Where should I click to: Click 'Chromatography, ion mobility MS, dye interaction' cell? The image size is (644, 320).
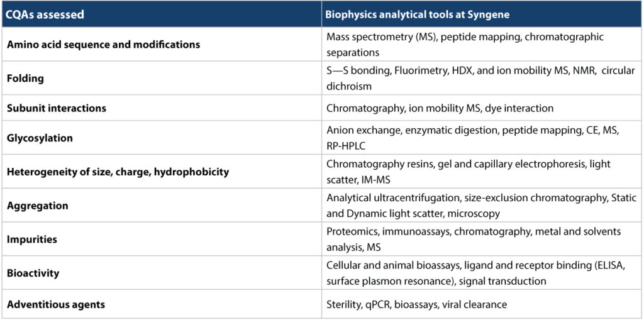coord(481,108)
